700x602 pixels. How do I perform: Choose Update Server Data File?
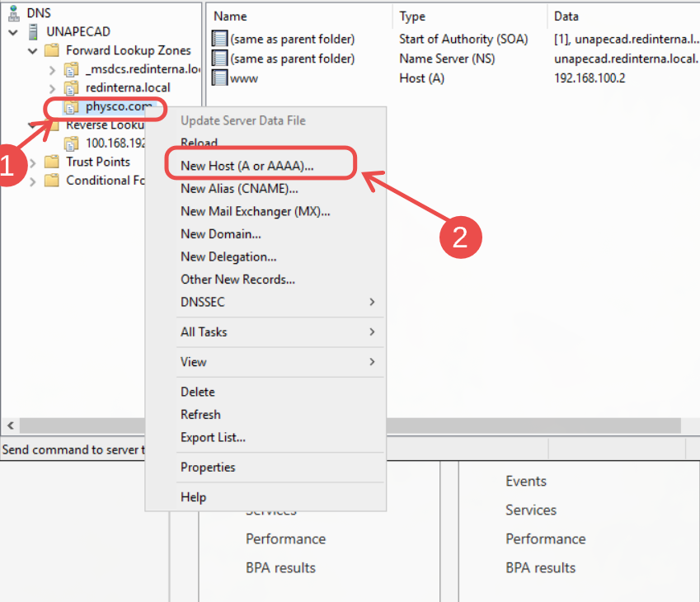(x=265, y=120)
